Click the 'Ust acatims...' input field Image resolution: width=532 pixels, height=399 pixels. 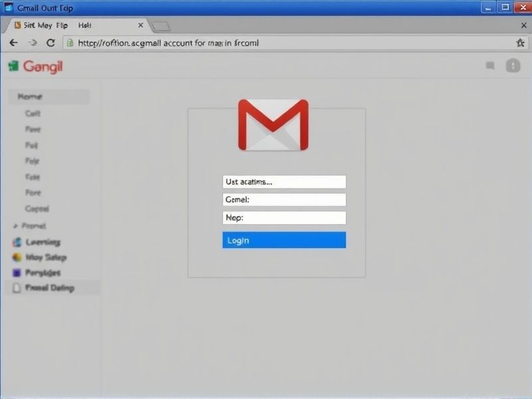click(x=285, y=182)
